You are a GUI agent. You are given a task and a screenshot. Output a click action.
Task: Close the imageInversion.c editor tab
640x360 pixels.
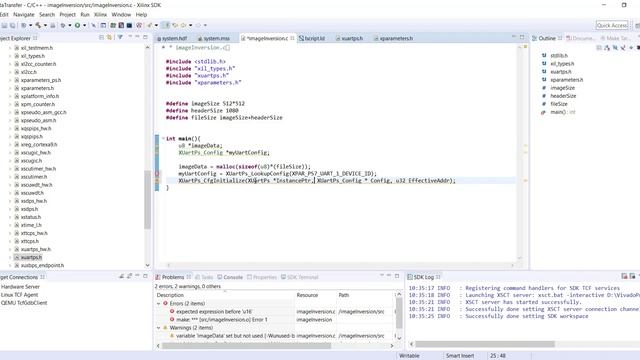pyautogui.click(x=292, y=38)
